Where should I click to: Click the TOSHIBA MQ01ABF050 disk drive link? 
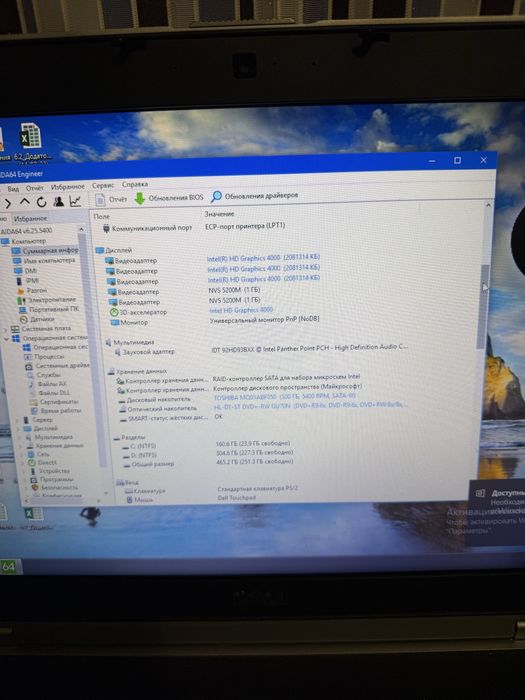[x=284, y=396]
